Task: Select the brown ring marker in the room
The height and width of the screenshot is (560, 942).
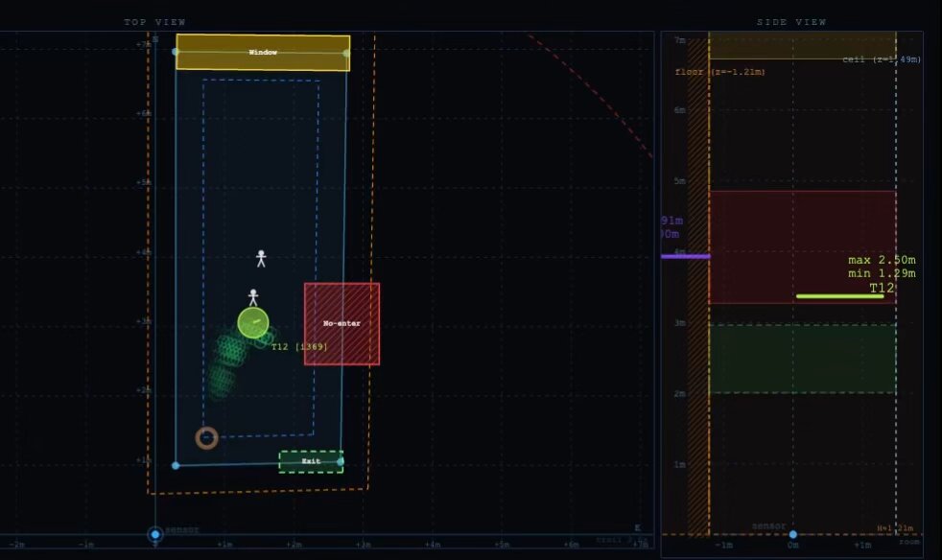Action: [x=206, y=438]
